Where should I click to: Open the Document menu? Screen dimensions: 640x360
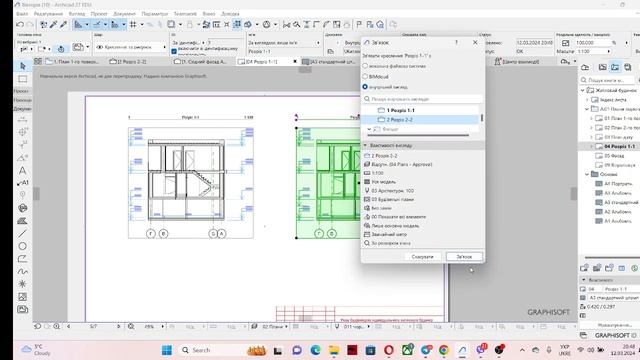tap(124, 14)
